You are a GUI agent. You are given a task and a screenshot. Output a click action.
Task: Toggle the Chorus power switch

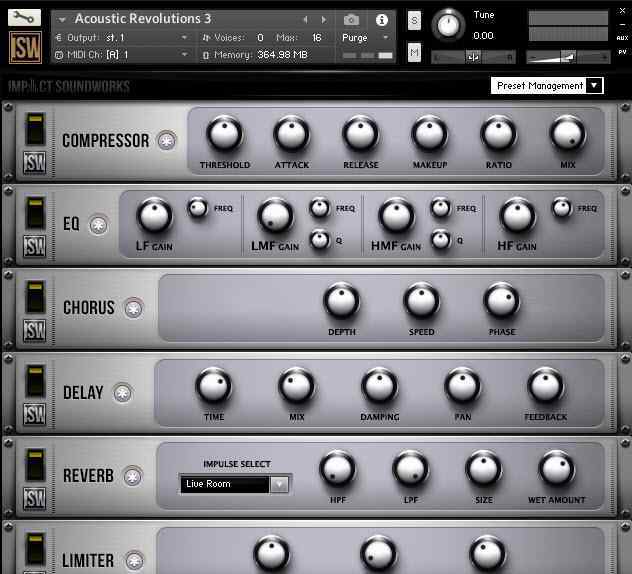(x=35, y=297)
